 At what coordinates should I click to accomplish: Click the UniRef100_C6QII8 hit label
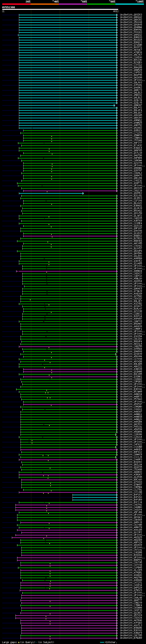(x=131, y=191)
